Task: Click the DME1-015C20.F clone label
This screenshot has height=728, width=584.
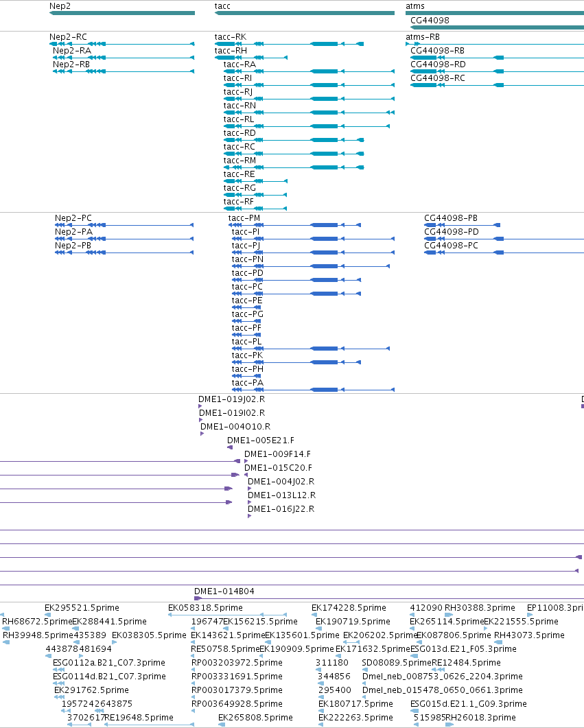Action: 278,467
